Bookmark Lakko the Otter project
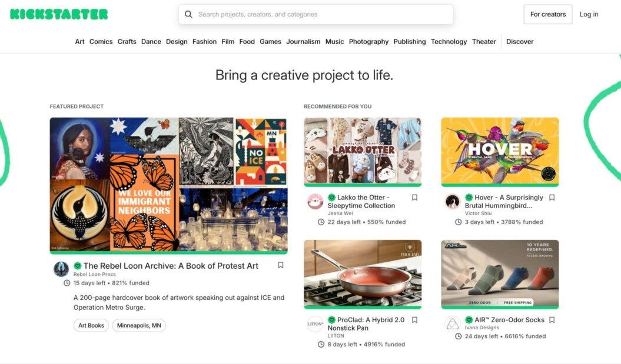Image resolution: width=621 pixels, height=364 pixels. pyautogui.click(x=414, y=198)
